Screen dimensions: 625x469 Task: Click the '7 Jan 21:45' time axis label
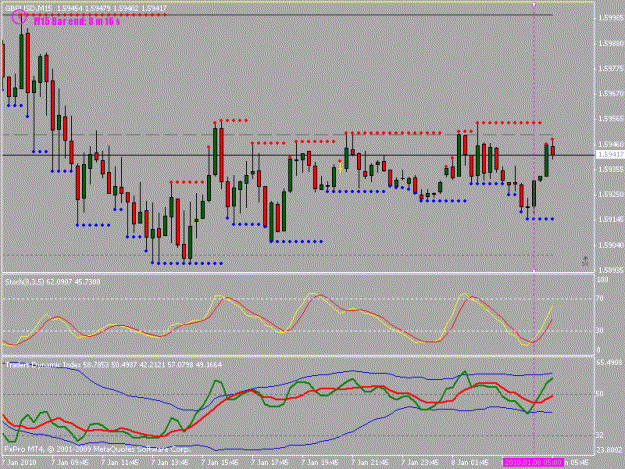[369, 463]
